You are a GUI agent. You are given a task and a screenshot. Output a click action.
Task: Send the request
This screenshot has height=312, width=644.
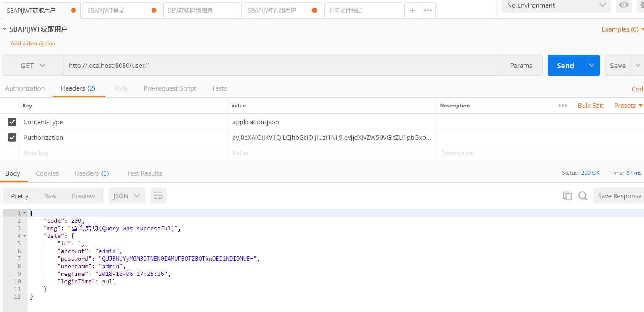pyautogui.click(x=565, y=66)
